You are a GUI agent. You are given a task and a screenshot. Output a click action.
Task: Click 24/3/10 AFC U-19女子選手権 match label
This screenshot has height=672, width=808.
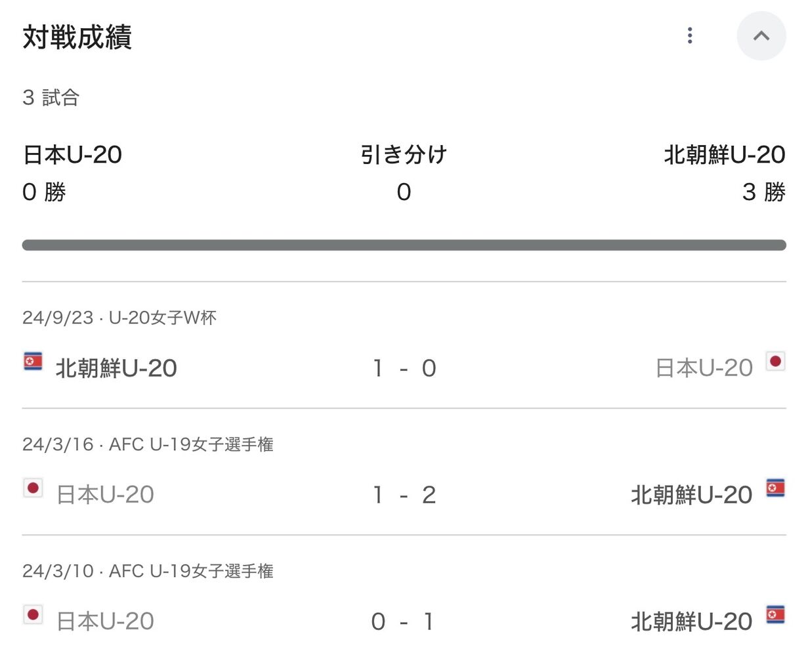coord(148,571)
